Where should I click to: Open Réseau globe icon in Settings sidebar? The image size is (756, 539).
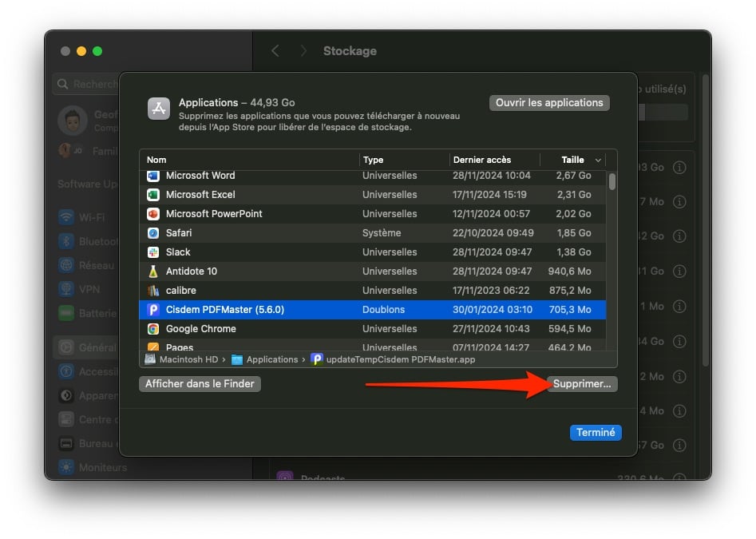66,264
